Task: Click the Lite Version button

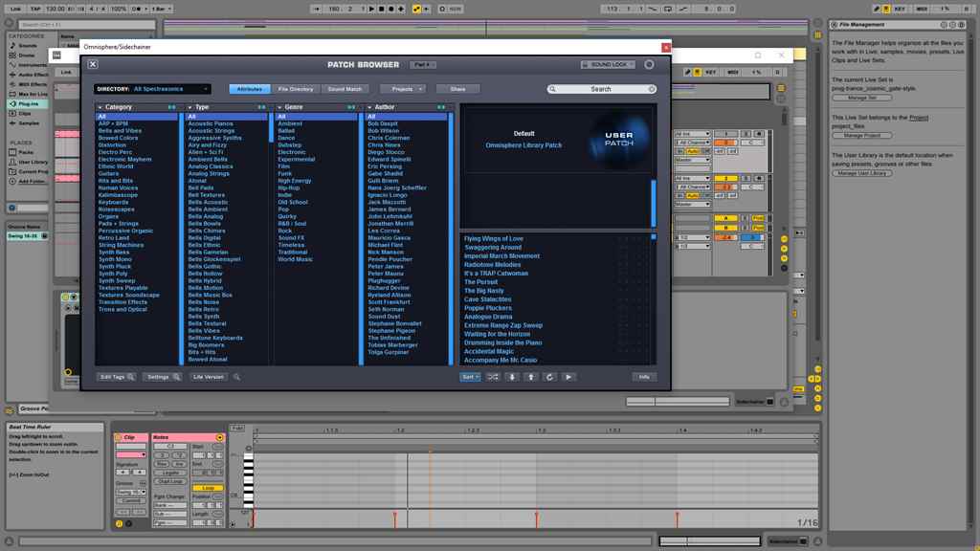Action: click(208, 377)
